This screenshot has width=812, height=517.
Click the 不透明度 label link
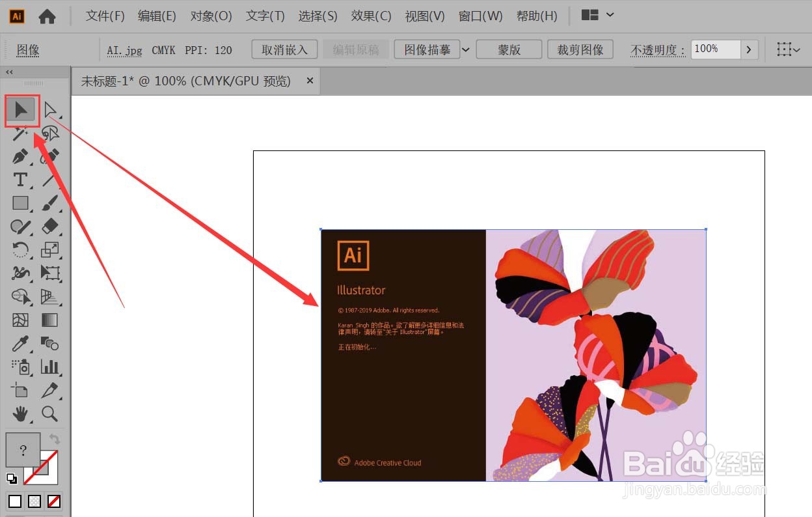658,50
